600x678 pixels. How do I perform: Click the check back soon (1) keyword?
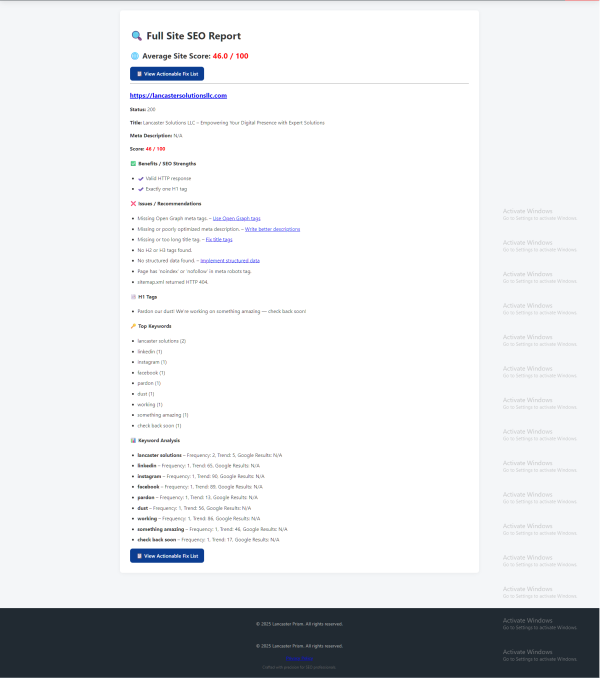[x=160, y=425]
